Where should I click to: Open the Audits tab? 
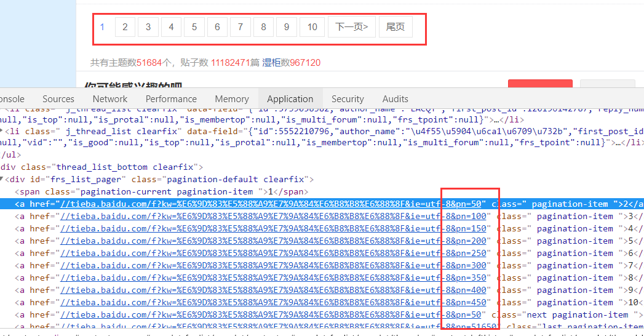395,99
